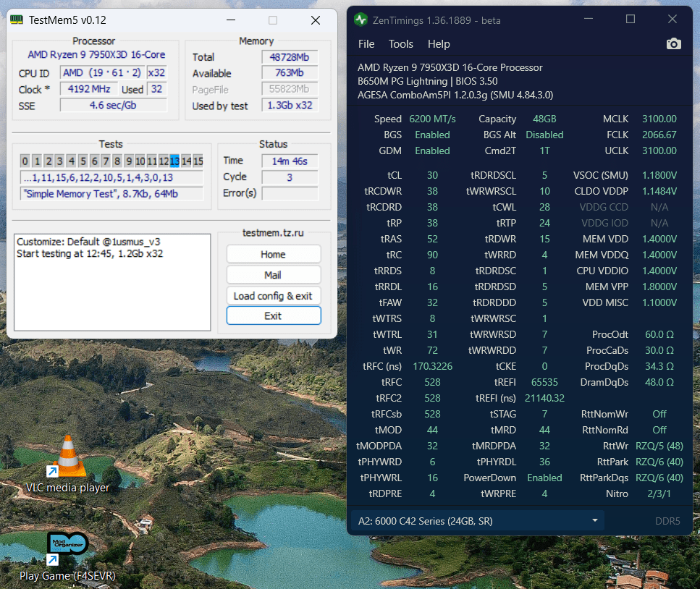The height and width of the screenshot is (589, 700).
Task: Click the test order sequence field
Action: [111, 177]
